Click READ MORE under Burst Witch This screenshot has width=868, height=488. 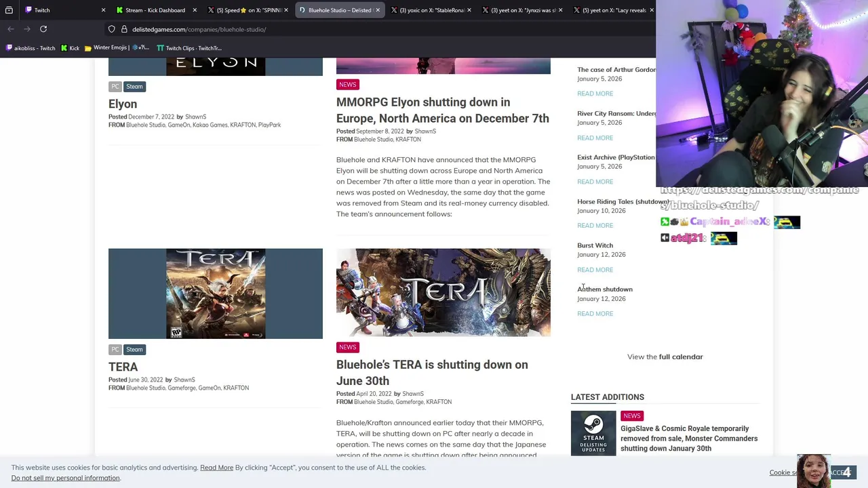595,270
